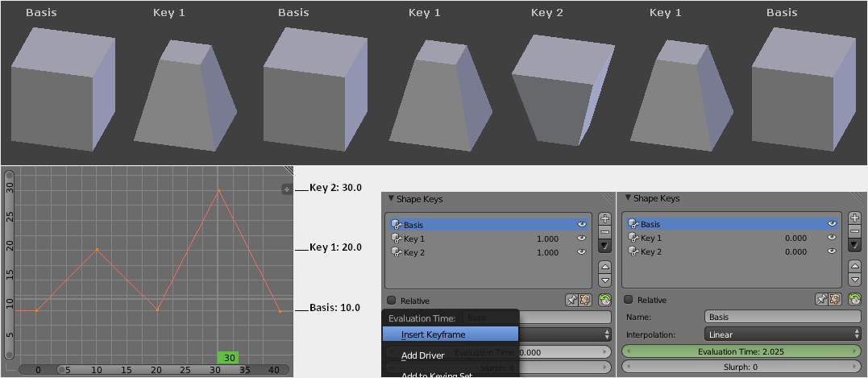Toggle edit-mode shape key icon in right panel
The width and height of the screenshot is (868, 378).
[x=833, y=299]
